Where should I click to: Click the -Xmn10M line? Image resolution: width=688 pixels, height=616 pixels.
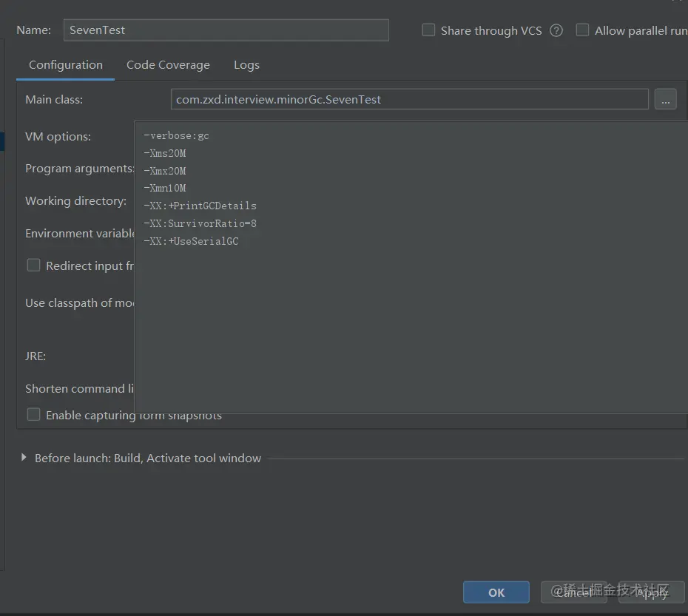coord(165,189)
